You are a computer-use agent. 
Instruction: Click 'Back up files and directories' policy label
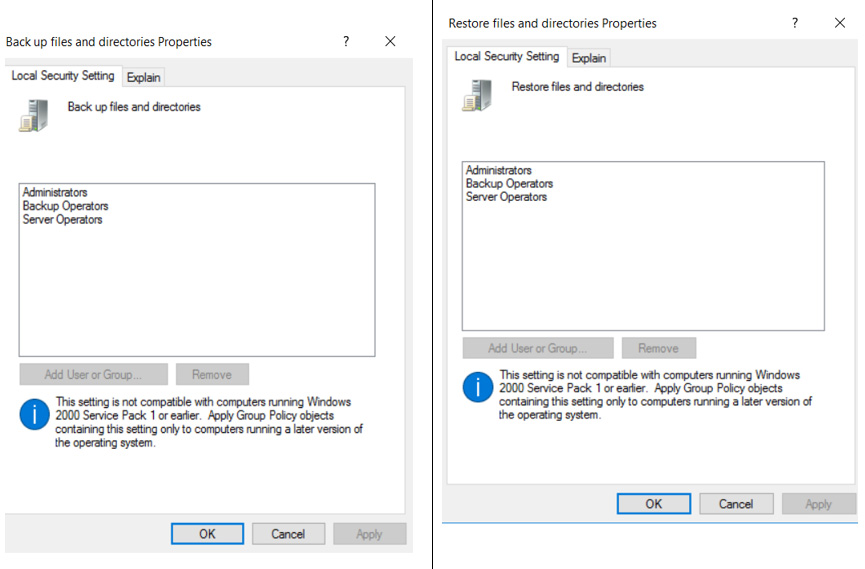tap(134, 107)
